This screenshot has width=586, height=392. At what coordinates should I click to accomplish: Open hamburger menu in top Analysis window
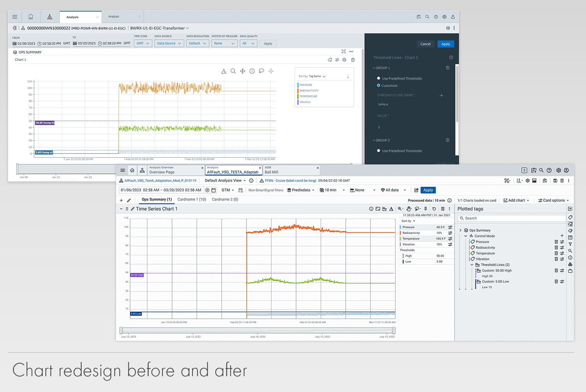click(15, 17)
